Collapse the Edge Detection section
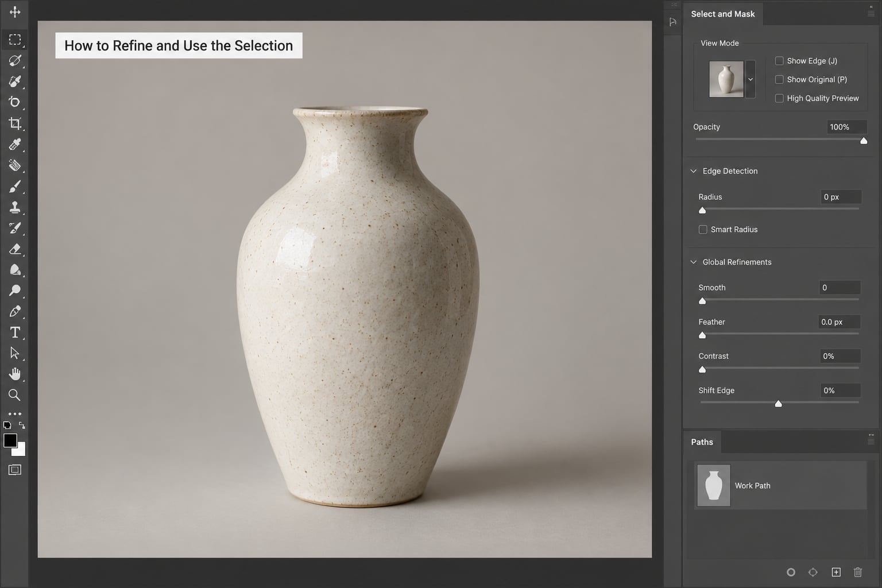The image size is (882, 588). point(693,171)
